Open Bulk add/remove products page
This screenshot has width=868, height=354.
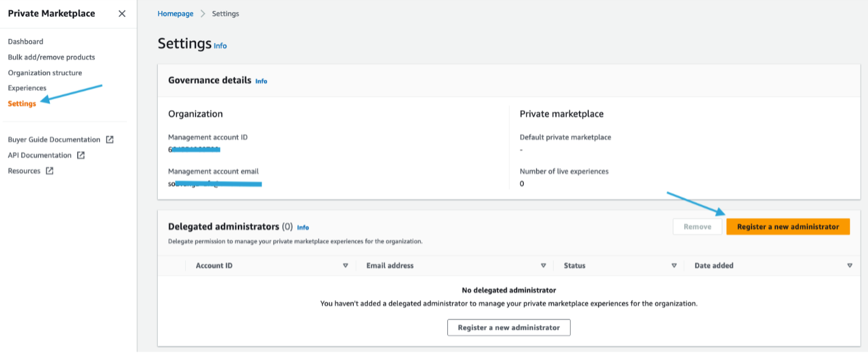(52, 57)
